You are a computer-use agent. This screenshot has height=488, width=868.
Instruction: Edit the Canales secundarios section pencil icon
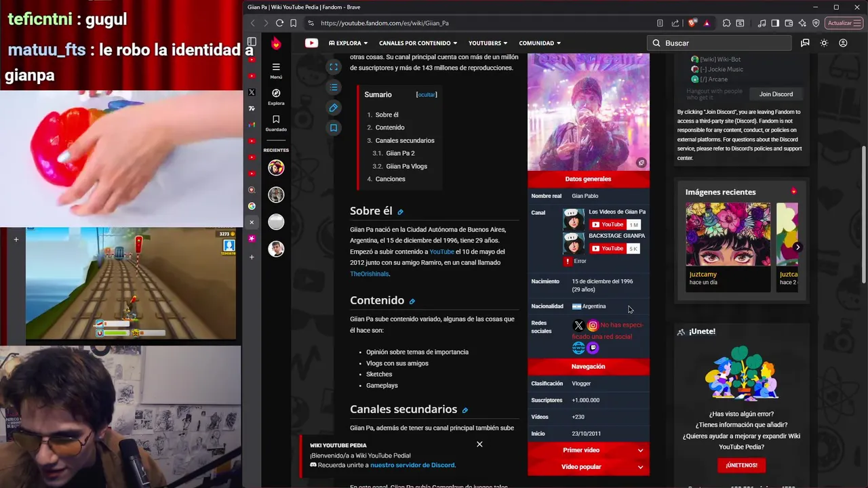click(x=465, y=410)
